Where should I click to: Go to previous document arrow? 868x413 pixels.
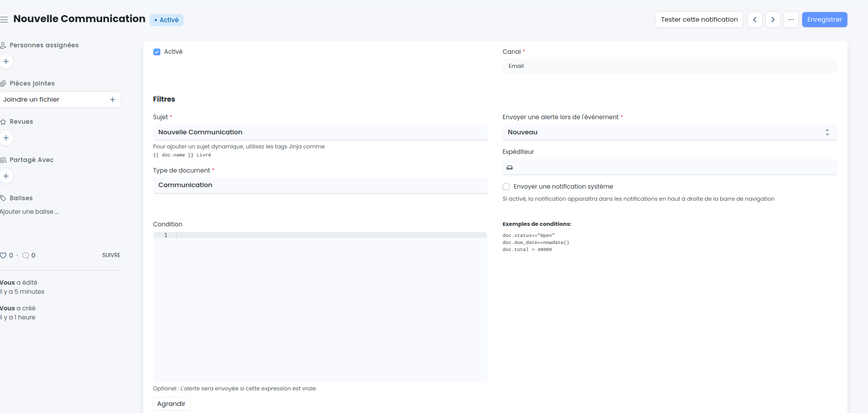pos(754,20)
